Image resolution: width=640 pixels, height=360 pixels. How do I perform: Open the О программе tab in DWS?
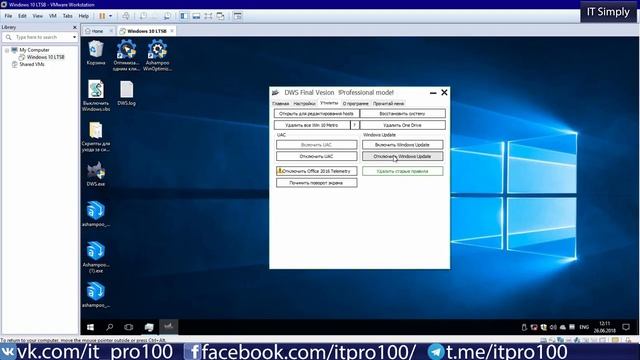355,104
